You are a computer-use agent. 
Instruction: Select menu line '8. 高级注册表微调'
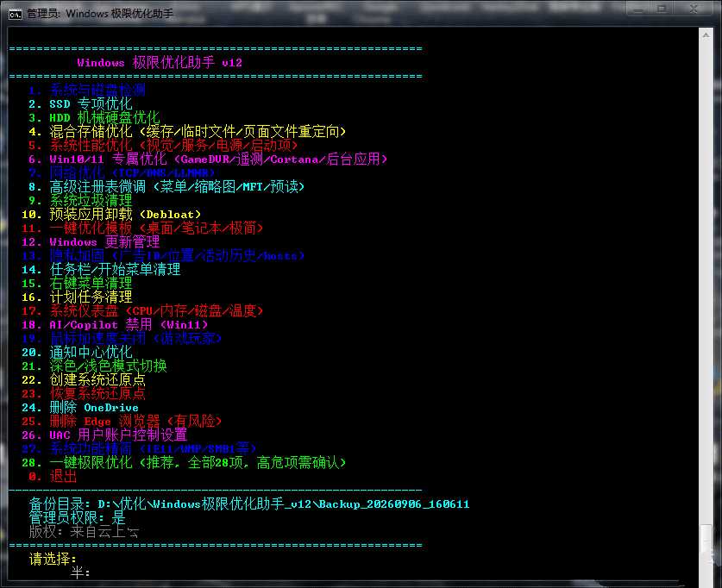166,187
